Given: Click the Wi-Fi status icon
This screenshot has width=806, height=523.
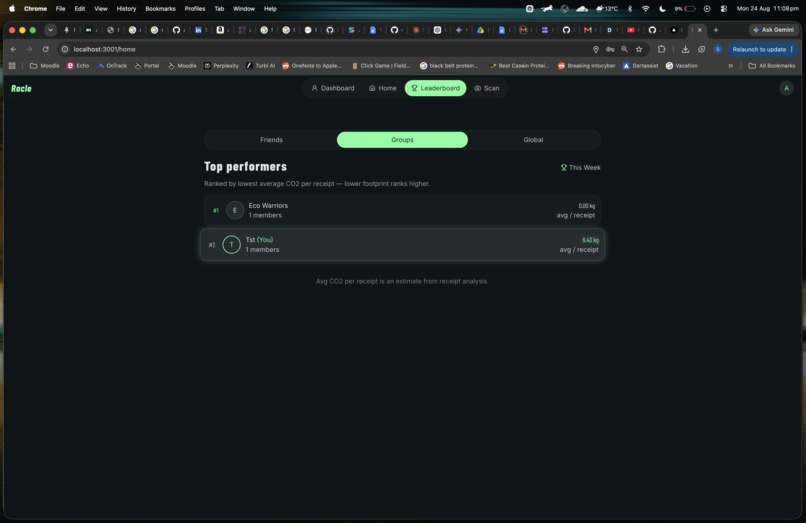Looking at the screenshot, I should coord(646,8).
